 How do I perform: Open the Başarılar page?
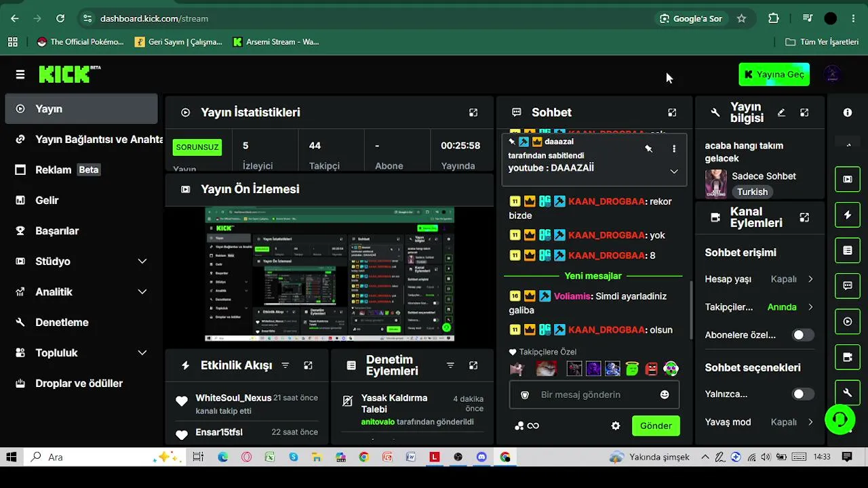click(x=81, y=230)
